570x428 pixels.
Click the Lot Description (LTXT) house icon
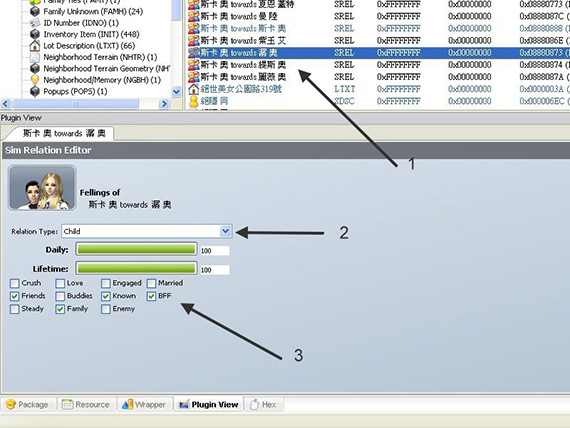pyautogui.click(x=35, y=46)
